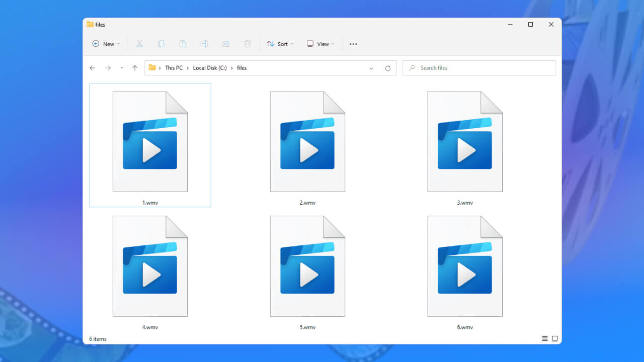
Task: Click the Delete trash icon
Action: pos(248,44)
